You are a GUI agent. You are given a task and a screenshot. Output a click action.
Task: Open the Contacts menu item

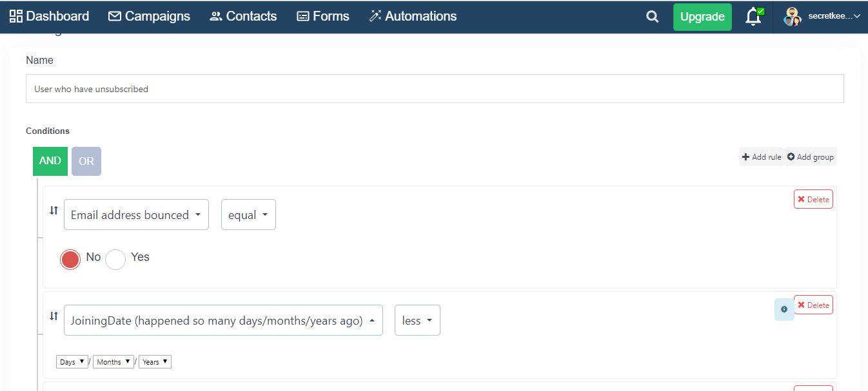coord(243,16)
